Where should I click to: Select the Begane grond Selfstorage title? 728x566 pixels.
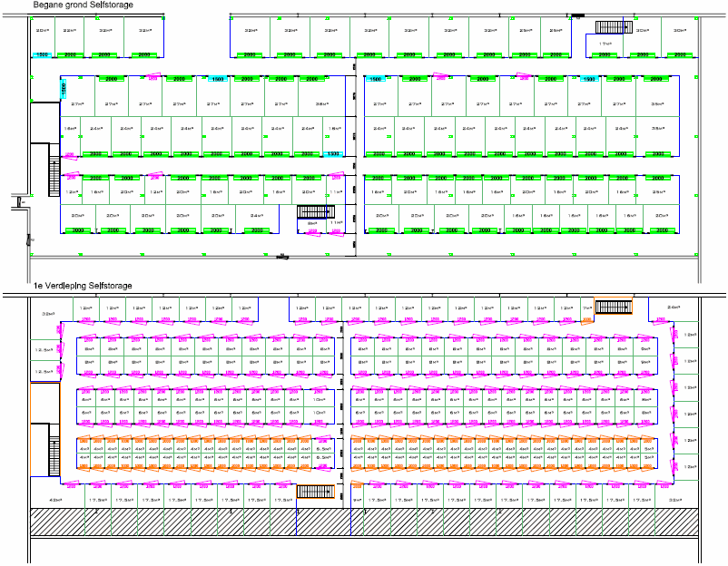pyautogui.click(x=84, y=5)
